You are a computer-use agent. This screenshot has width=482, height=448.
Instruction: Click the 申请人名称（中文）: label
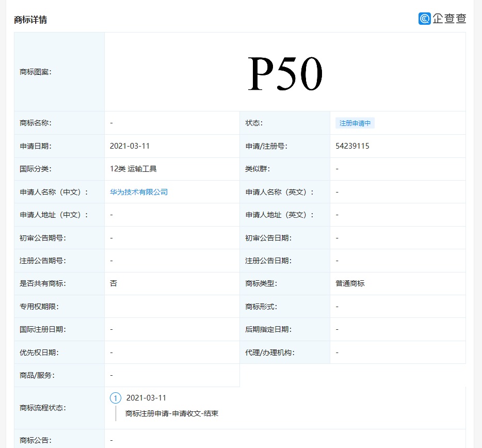pyautogui.click(x=54, y=192)
